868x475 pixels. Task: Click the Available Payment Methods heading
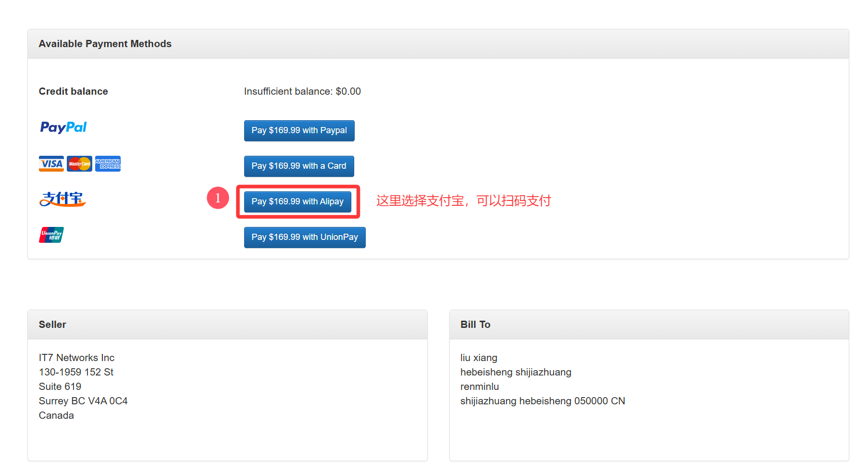coord(105,44)
